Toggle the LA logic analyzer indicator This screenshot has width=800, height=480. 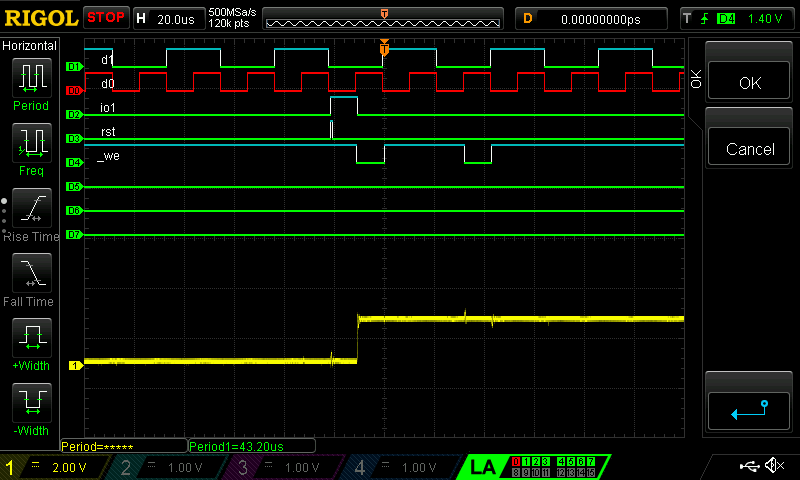(x=482, y=467)
